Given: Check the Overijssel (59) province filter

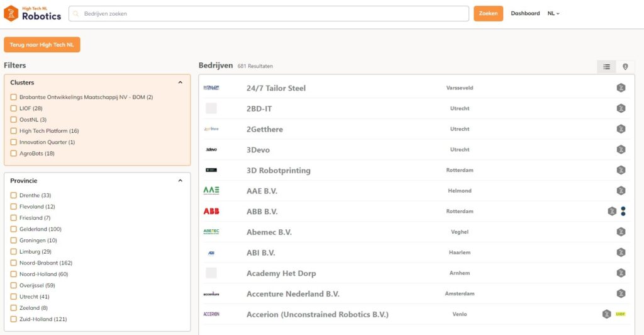Looking at the screenshot, I should point(14,285).
